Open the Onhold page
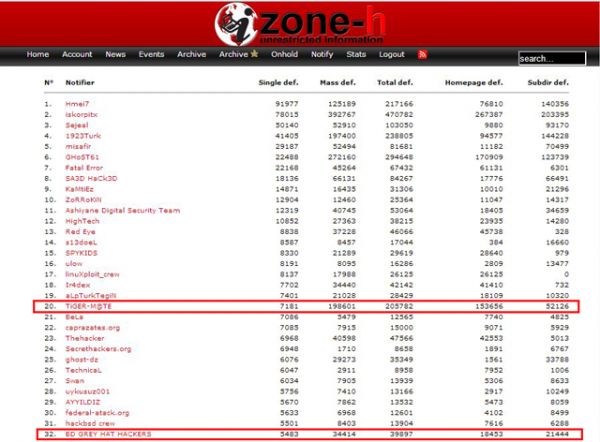The width and height of the screenshot is (600, 442). (284, 54)
